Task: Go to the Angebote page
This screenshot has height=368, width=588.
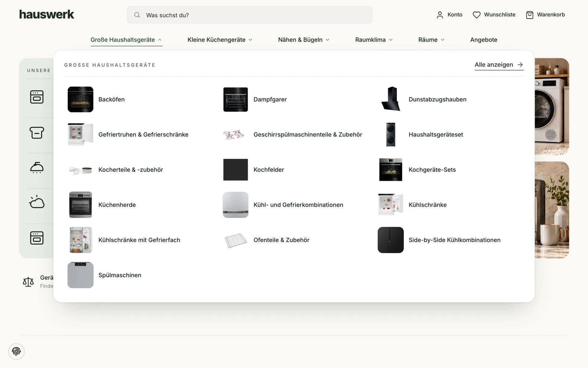Action: click(x=484, y=40)
